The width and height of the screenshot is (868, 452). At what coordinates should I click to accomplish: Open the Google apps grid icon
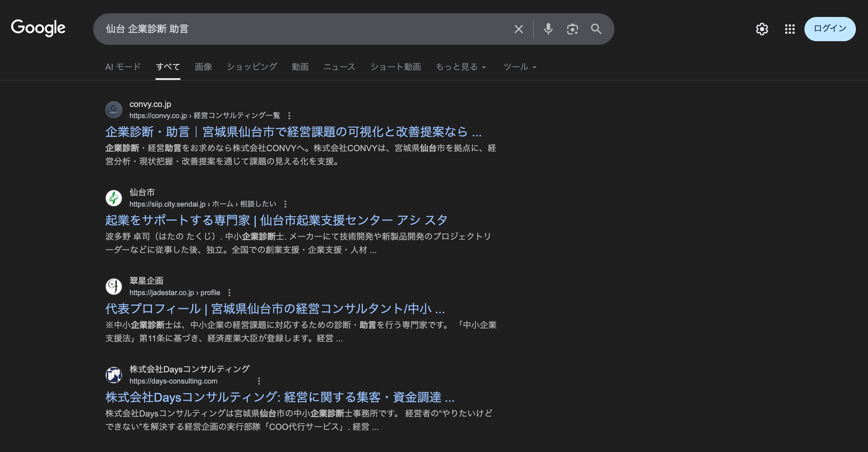790,29
